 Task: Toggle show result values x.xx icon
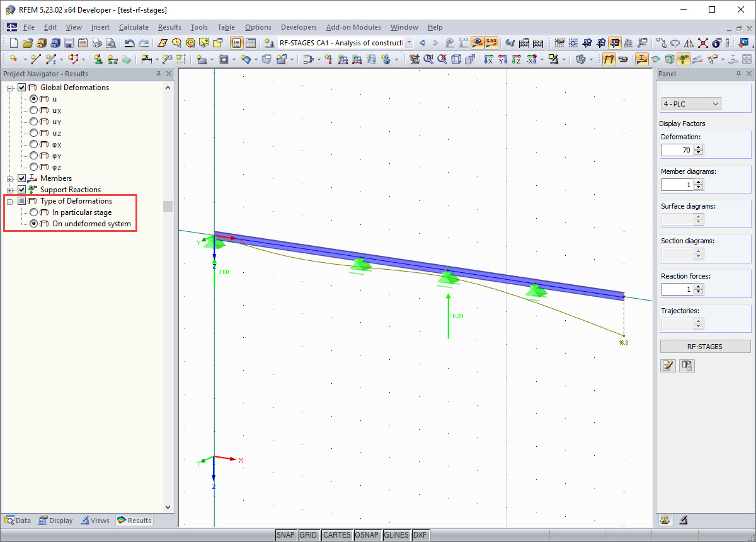pos(491,43)
